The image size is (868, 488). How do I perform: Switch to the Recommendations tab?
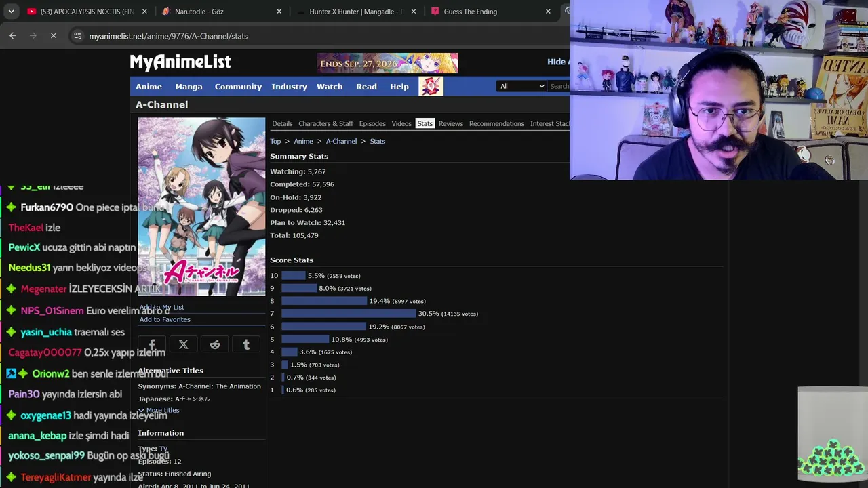[x=496, y=123]
